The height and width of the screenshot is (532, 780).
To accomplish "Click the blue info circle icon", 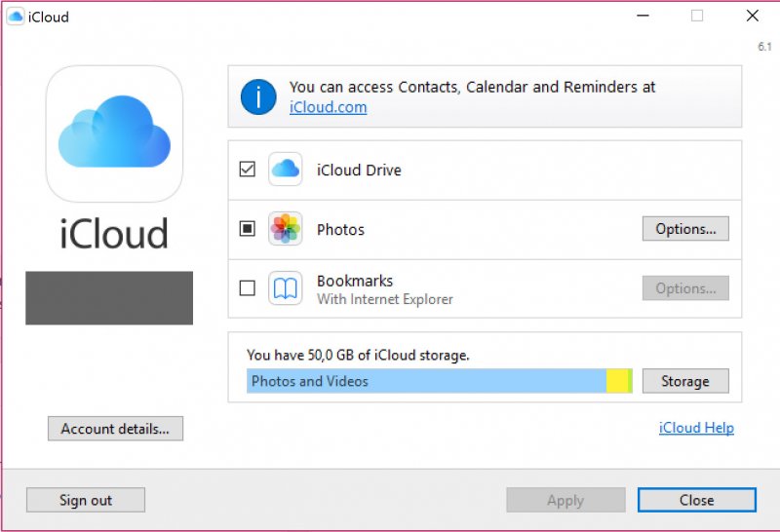I will (258, 97).
